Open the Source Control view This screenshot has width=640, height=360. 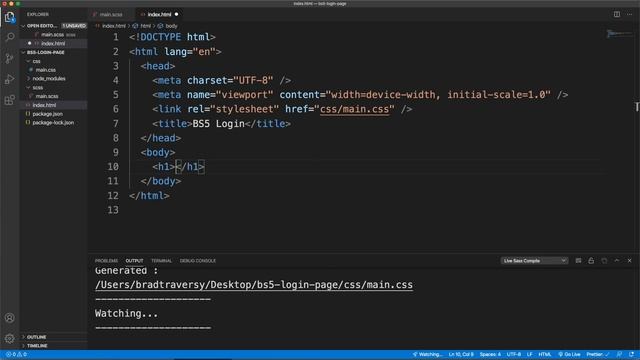click(9, 58)
